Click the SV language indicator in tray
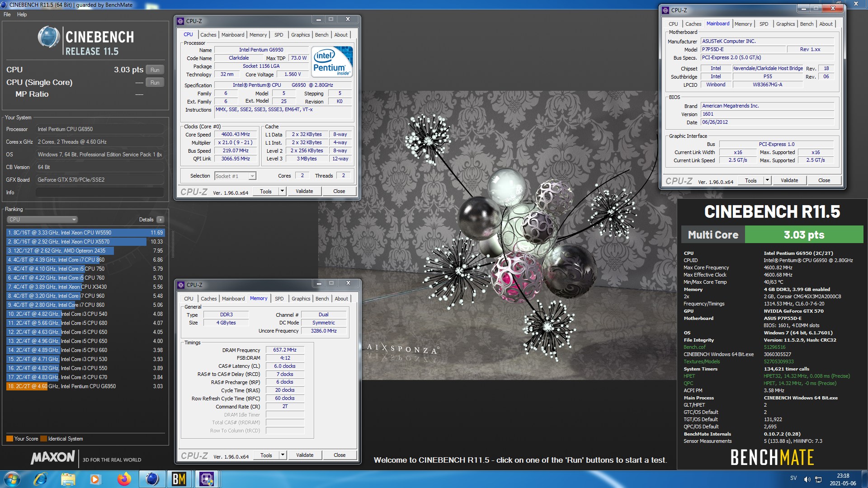The image size is (868, 488). 793,478
